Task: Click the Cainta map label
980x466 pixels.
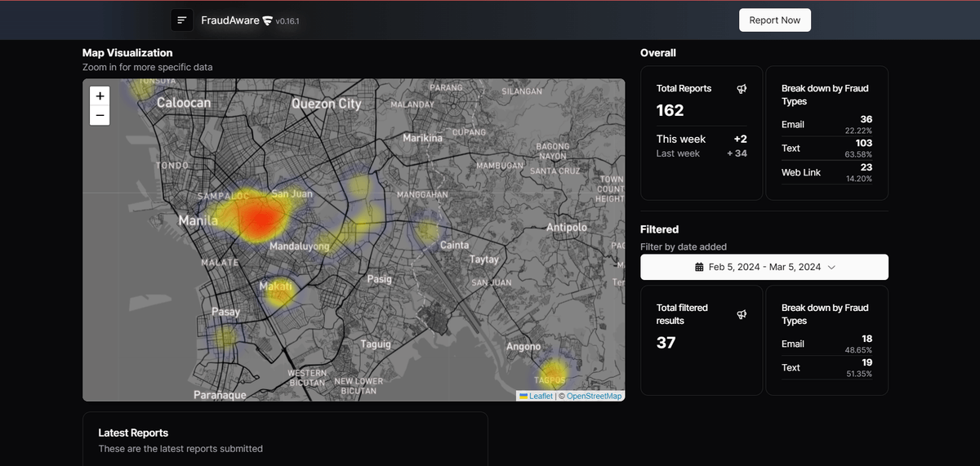Action: 455,245
